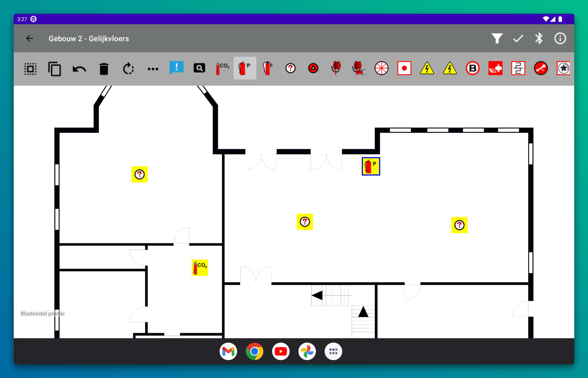Click the undo arrow icon

[79, 69]
